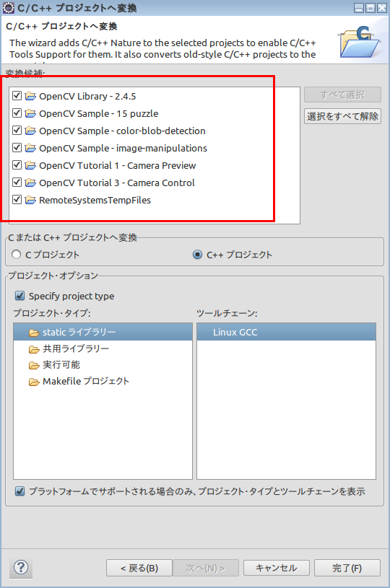Uncheck OpenCV Tutorial 1 - Camera Preview checkbox

click(17, 164)
